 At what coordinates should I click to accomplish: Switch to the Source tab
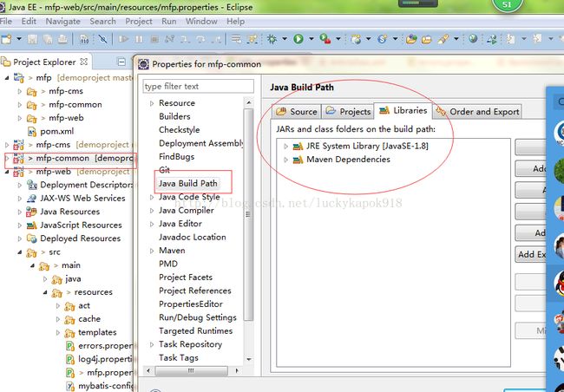[x=297, y=112]
